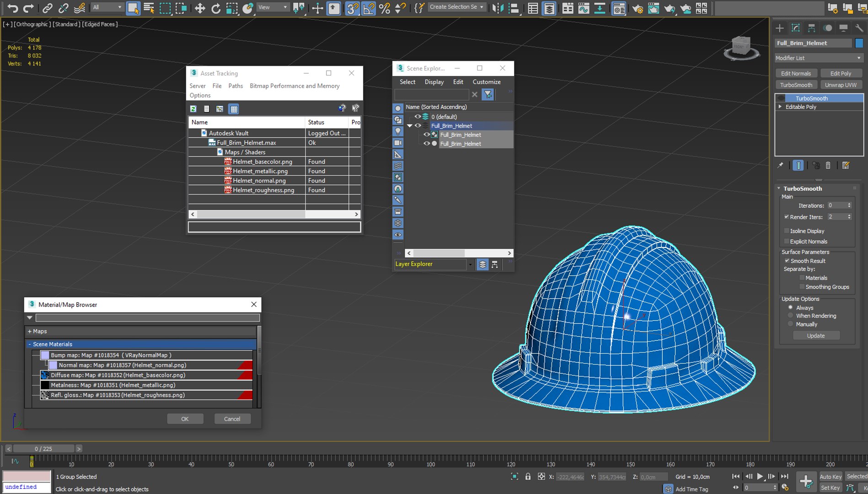This screenshot has height=494, width=868.
Task: Open the Modifier List dropdown
Action: coord(818,58)
